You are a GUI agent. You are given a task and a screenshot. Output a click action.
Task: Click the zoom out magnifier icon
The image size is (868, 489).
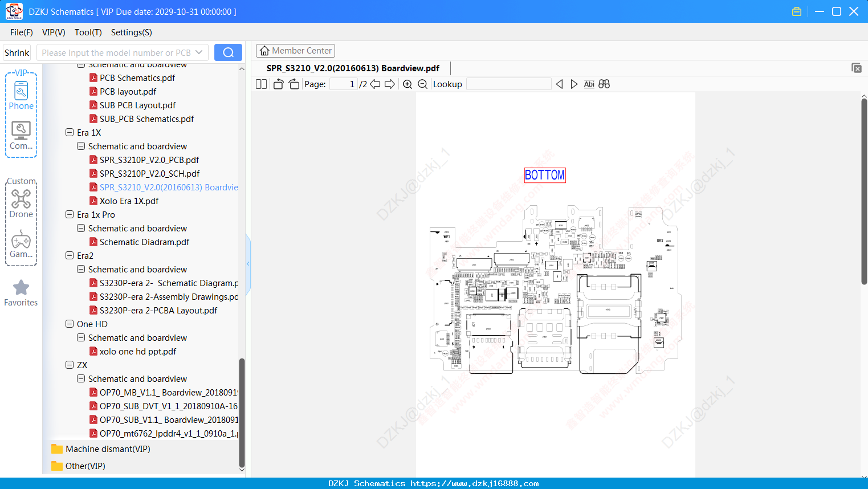pos(422,84)
